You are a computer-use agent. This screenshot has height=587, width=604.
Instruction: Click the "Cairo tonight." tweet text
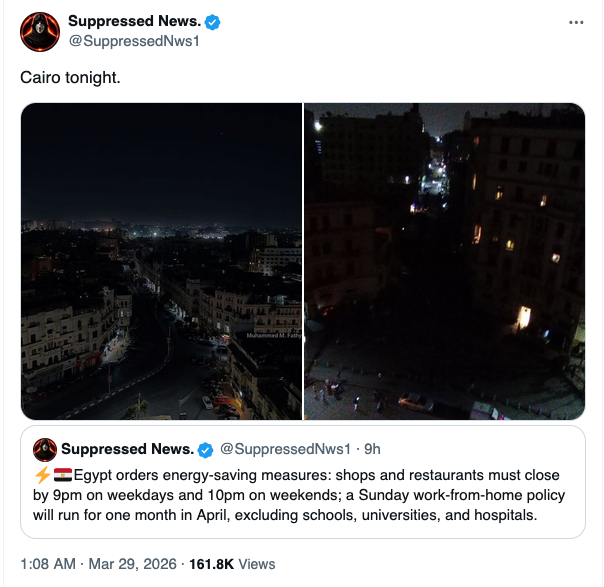pos(70,76)
